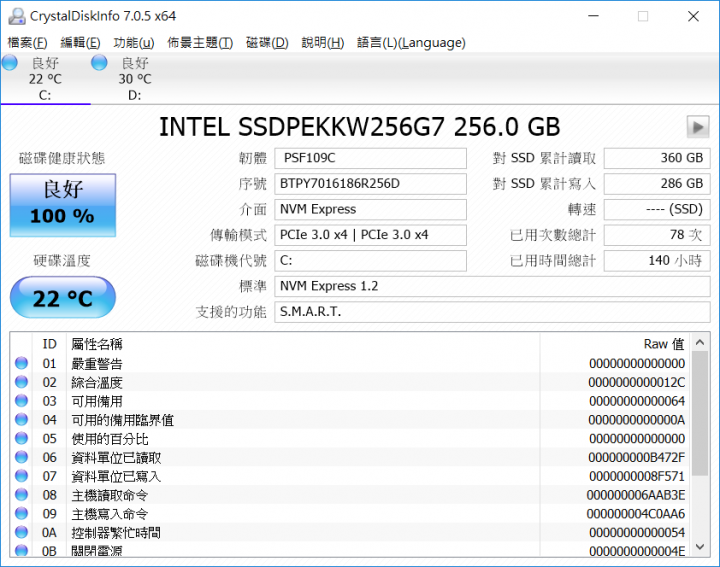Click status orb for ID 04 可用的備用臨界值

tap(21, 420)
